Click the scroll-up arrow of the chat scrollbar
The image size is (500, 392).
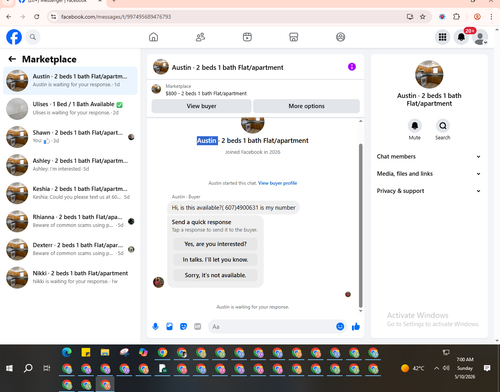(x=360, y=121)
